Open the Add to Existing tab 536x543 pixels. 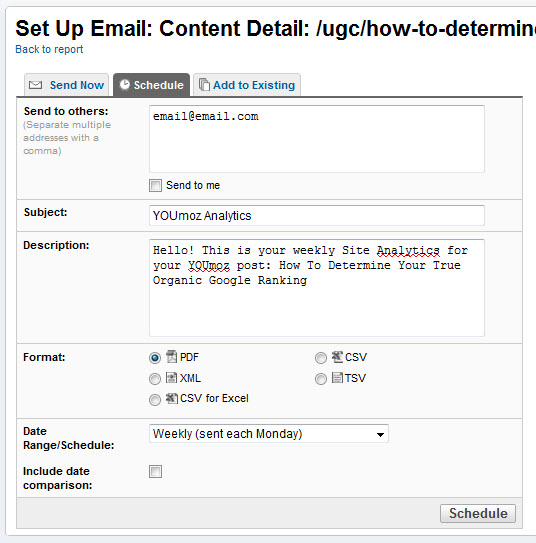pos(247,85)
